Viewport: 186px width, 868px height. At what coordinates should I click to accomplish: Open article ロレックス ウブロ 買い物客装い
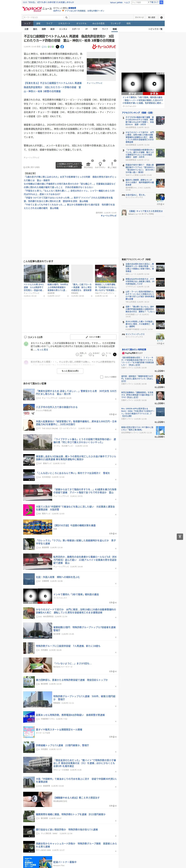76,542
